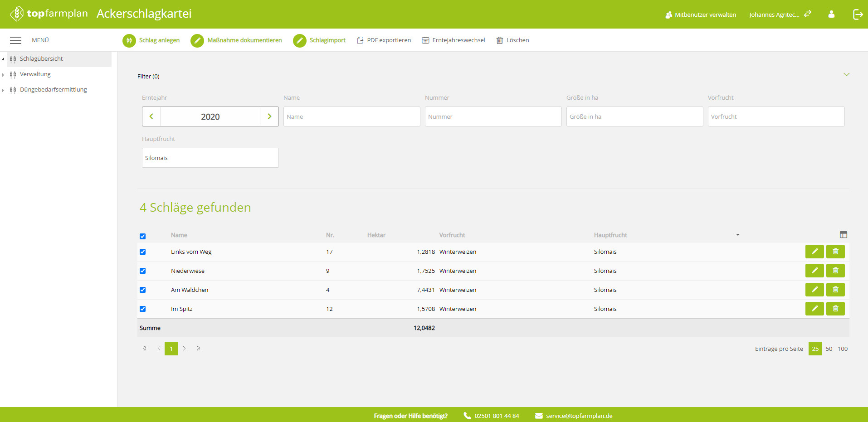Open Düngebedarfsermittlung in the sidebar

53,90
